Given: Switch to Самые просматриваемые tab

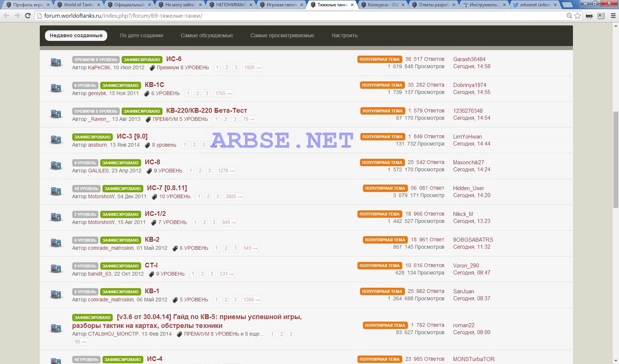Looking at the screenshot, I should coord(282,35).
